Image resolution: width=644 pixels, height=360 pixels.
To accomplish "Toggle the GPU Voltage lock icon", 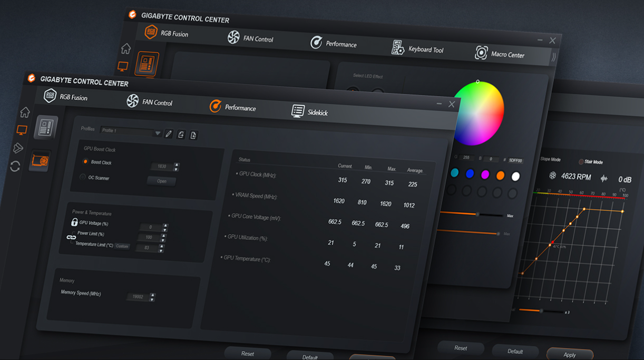I will point(74,222).
